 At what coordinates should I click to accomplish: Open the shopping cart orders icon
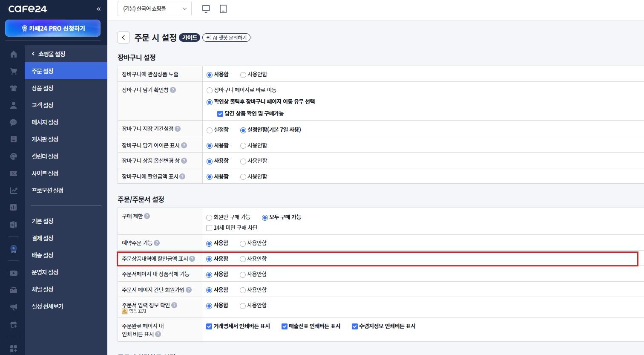coord(14,71)
